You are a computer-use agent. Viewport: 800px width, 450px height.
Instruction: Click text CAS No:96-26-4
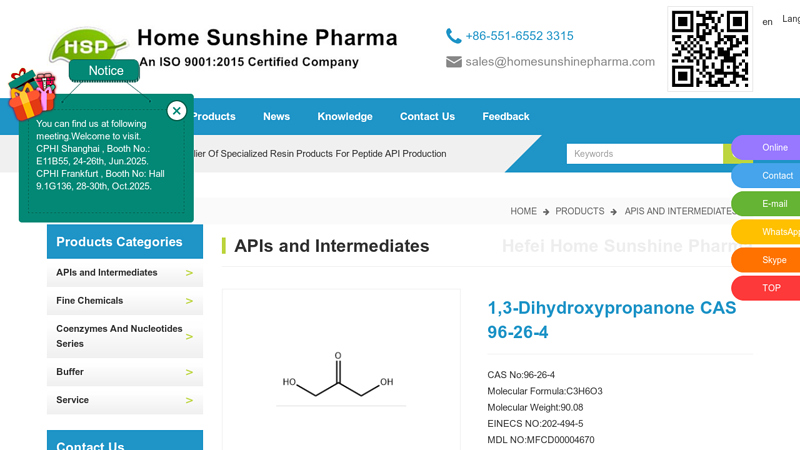pyautogui.click(x=521, y=375)
